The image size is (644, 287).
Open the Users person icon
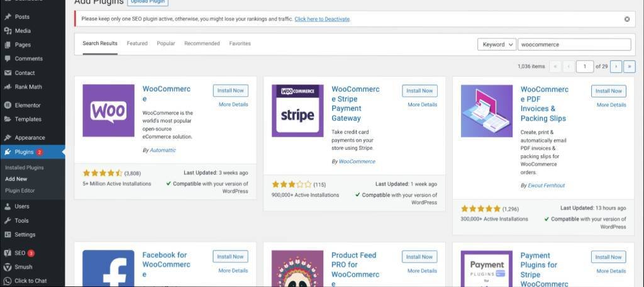point(8,206)
